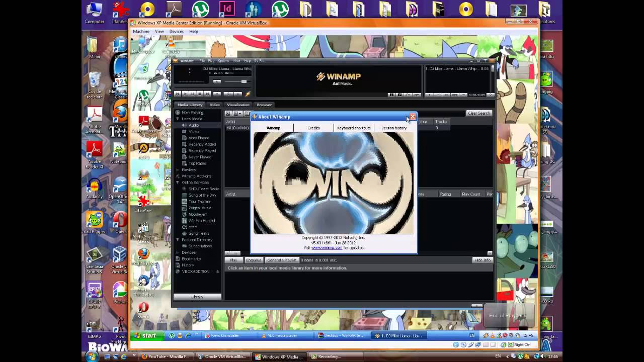644x362 pixels.
Task: Open the Video item under Local Media
Action: click(194, 131)
